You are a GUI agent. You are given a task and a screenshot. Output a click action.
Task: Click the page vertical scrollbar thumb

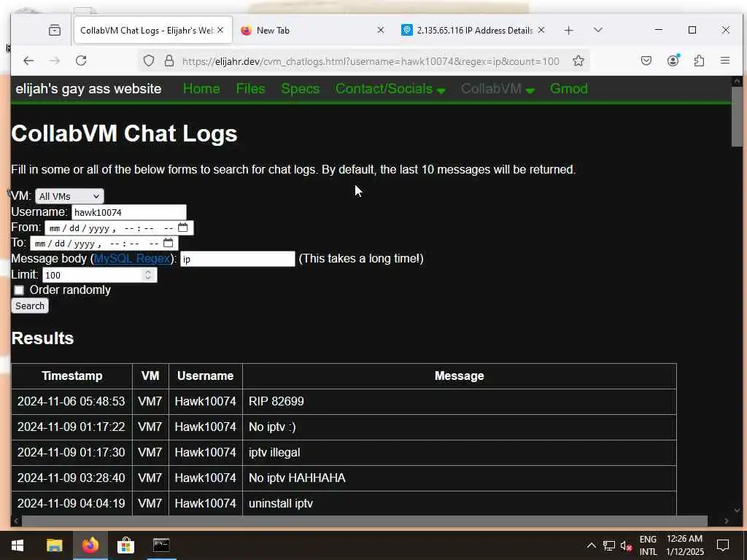(x=737, y=117)
